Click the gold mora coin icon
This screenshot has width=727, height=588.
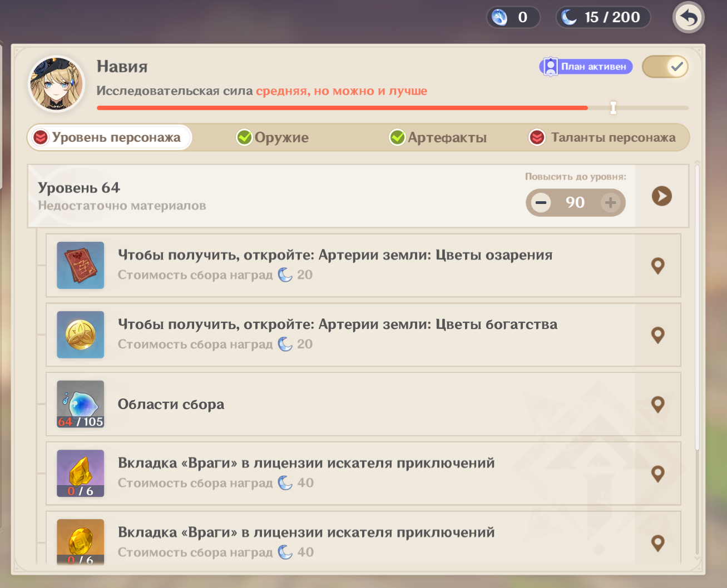(81, 335)
